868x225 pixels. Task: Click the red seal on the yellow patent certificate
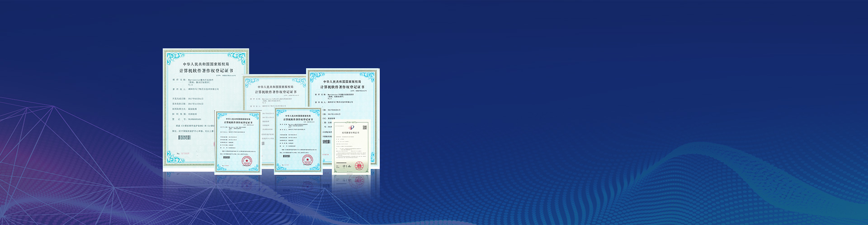359,166
